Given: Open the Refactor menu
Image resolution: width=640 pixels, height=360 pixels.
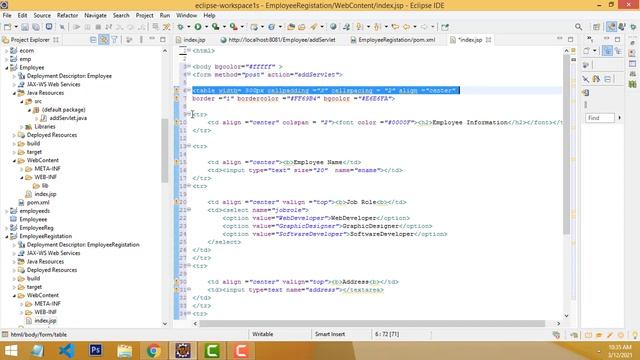Looking at the screenshot, I should click(67, 15).
